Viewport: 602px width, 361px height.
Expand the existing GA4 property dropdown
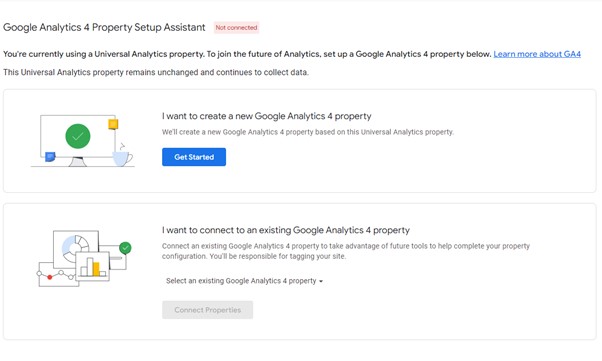pos(244,281)
